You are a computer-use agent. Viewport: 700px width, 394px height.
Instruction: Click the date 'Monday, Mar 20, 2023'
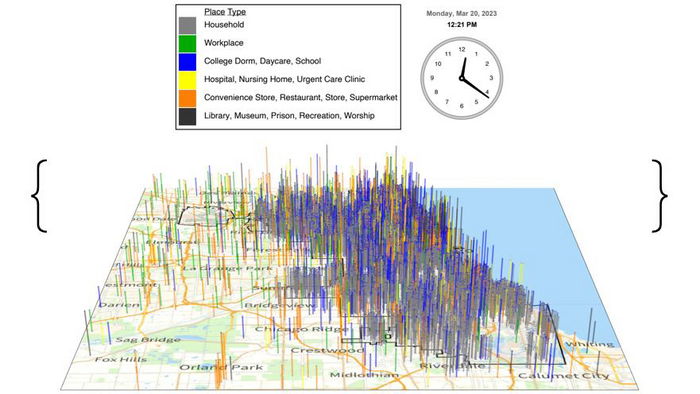(x=462, y=13)
